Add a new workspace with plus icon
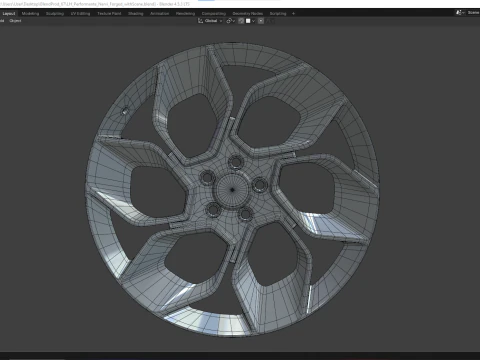Image resolution: width=480 pixels, height=360 pixels. click(x=293, y=14)
